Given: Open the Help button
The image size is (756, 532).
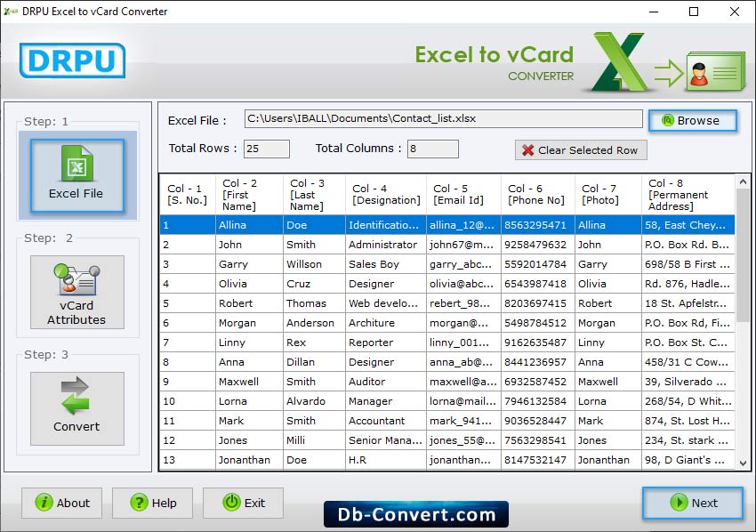Looking at the screenshot, I should [152, 503].
